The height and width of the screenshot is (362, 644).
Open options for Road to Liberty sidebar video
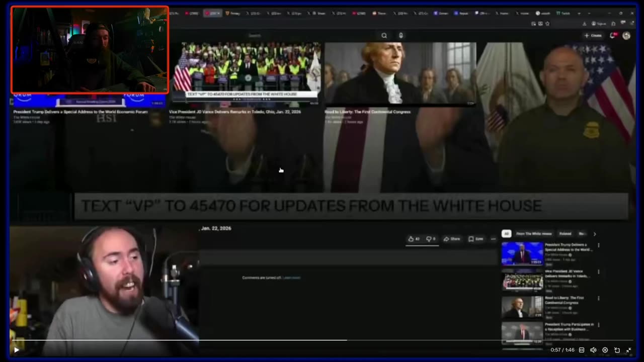pos(598,298)
